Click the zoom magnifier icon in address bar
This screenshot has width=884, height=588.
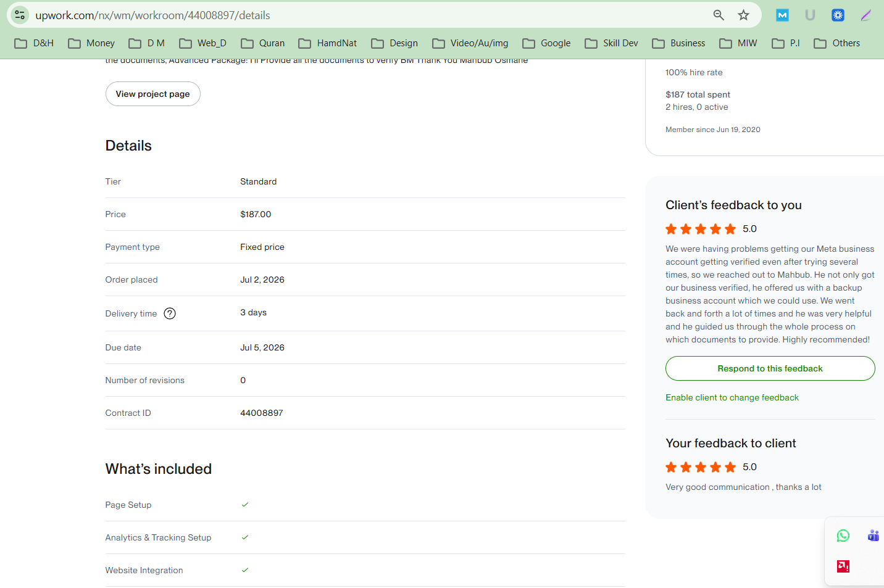click(x=719, y=15)
